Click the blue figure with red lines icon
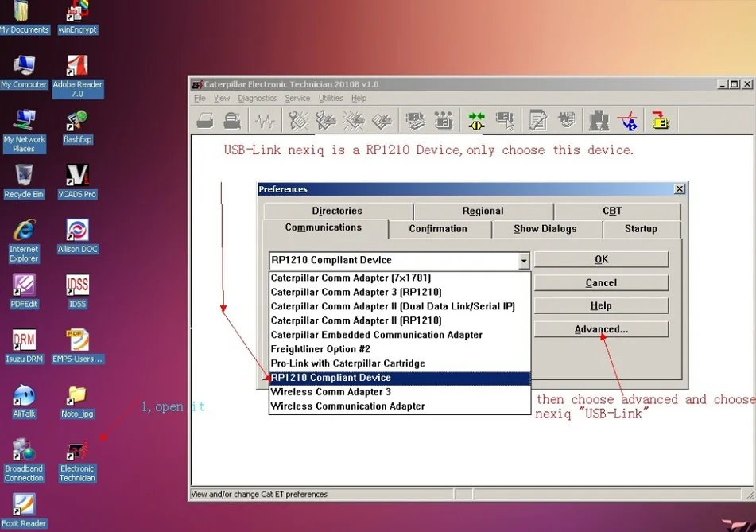 [629, 121]
